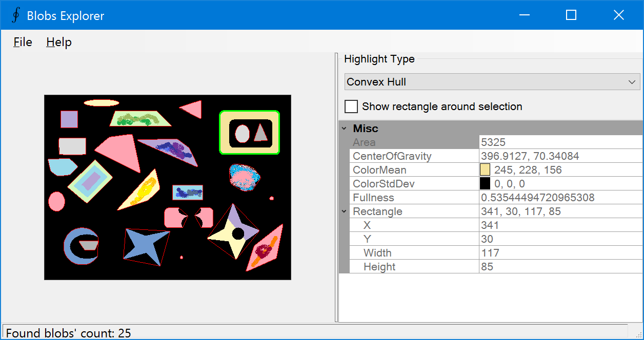Enable Show rectangle around selection

click(351, 106)
